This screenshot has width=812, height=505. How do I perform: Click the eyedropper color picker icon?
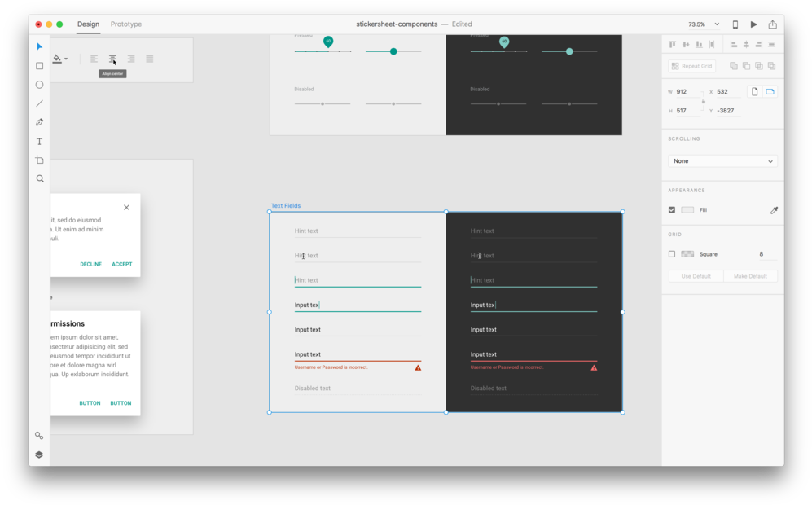(774, 210)
